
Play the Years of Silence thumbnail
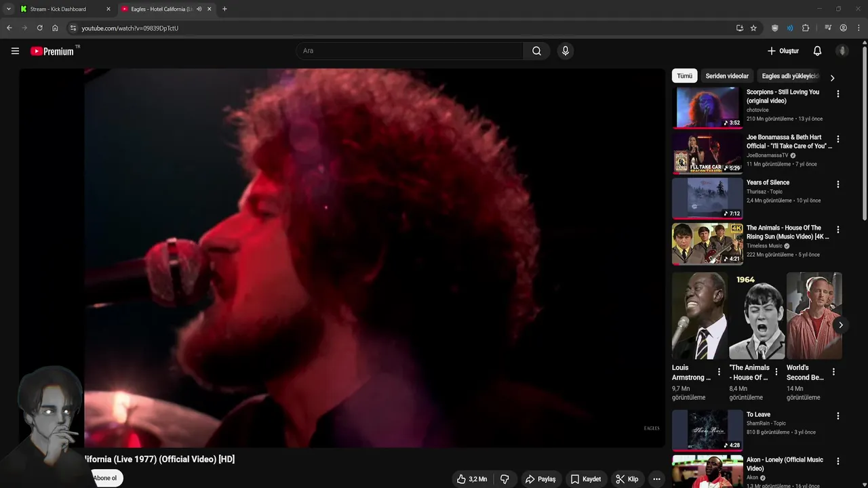707,198
